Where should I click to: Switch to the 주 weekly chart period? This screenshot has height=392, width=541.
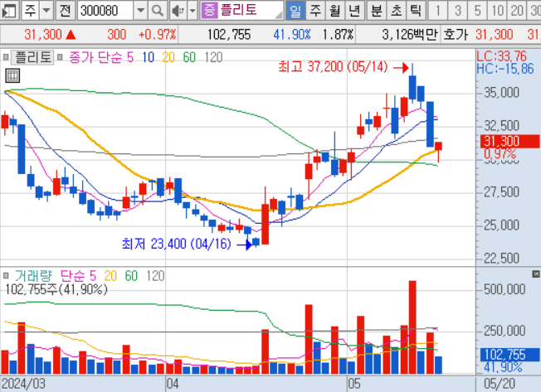coord(315,11)
